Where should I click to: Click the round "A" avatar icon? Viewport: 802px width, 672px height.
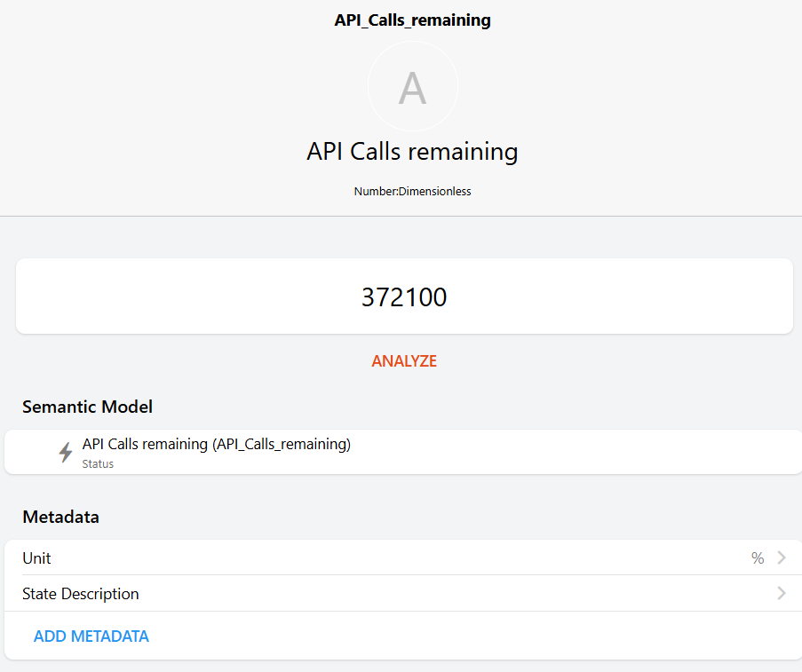point(412,87)
